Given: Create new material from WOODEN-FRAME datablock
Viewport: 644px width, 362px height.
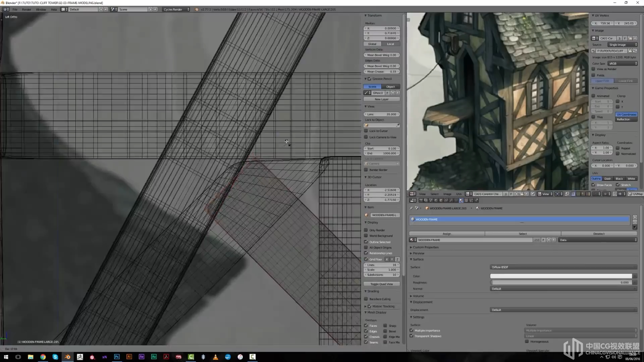Looking at the screenshot, I should click(x=549, y=240).
